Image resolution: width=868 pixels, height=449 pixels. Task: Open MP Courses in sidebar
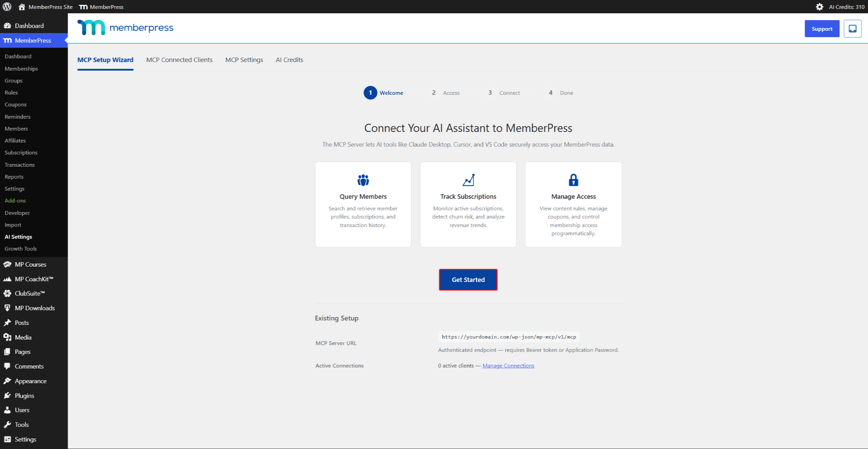point(34,264)
